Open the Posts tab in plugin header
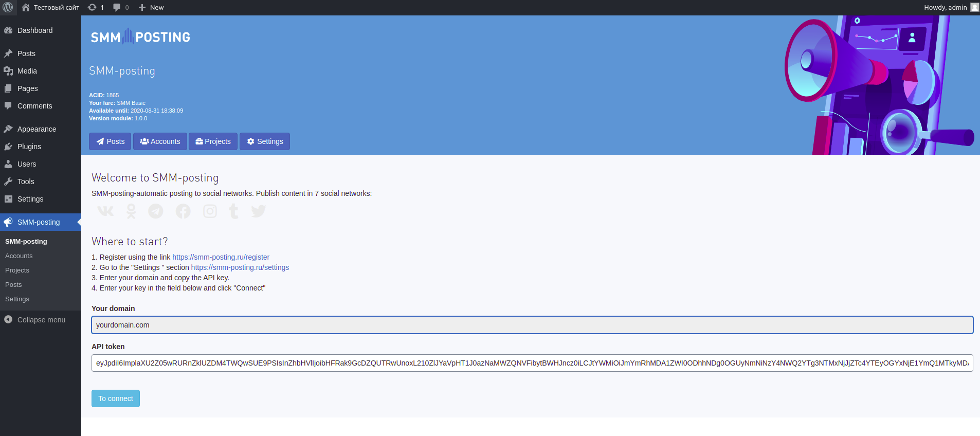 (x=110, y=141)
